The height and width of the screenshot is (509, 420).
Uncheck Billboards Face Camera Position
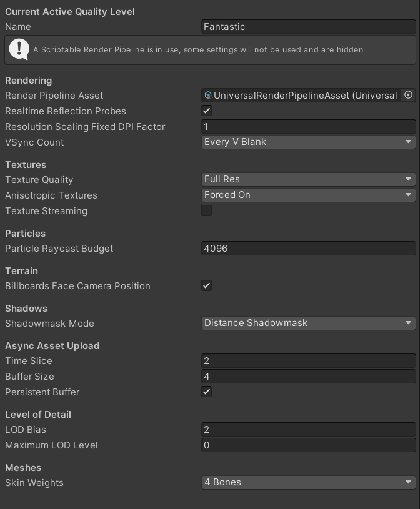pyautogui.click(x=207, y=285)
